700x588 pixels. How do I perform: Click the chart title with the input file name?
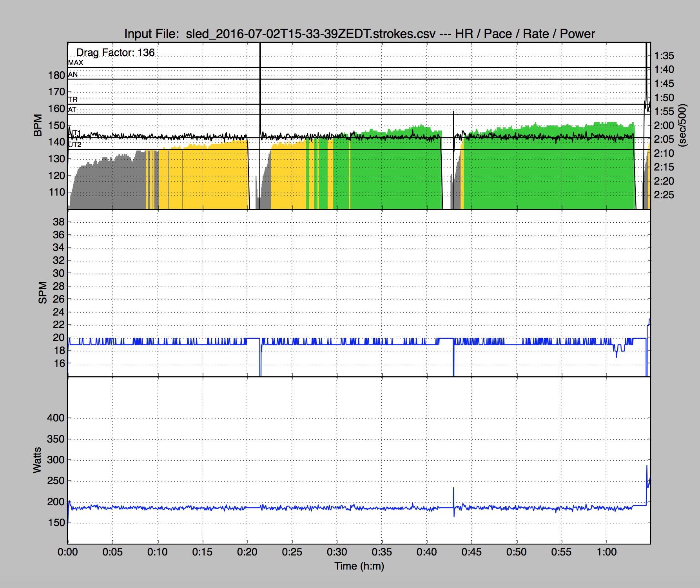click(359, 34)
